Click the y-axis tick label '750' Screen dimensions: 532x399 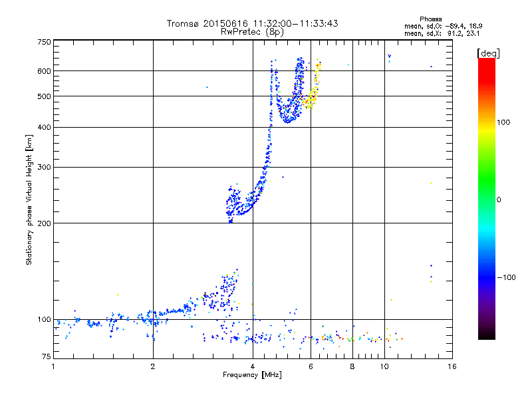pyautogui.click(x=44, y=42)
